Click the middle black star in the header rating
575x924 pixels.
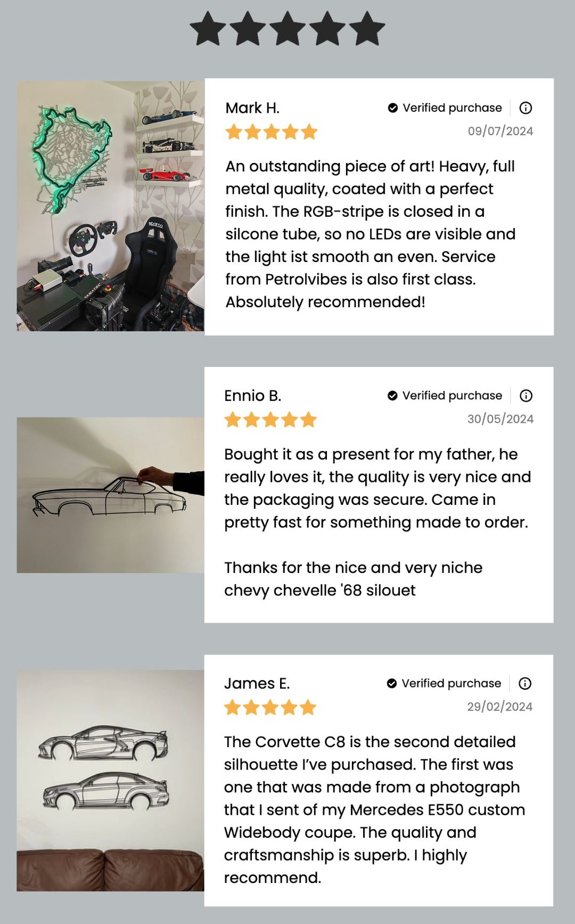pyautogui.click(x=287, y=29)
